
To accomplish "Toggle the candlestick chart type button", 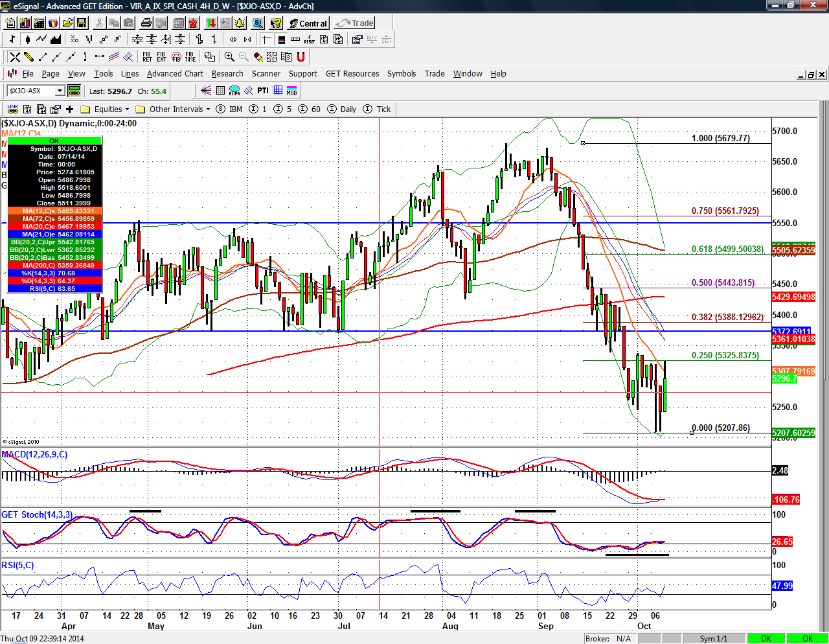I will [27, 40].
